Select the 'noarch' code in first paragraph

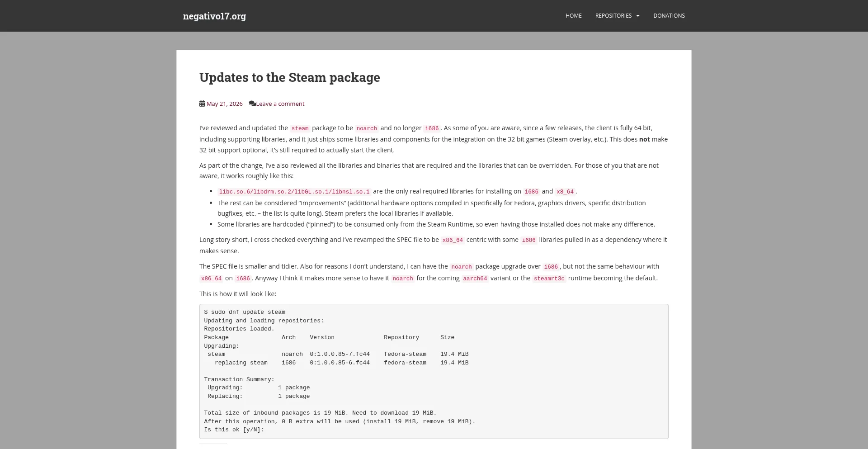click(x=367, y=128)
